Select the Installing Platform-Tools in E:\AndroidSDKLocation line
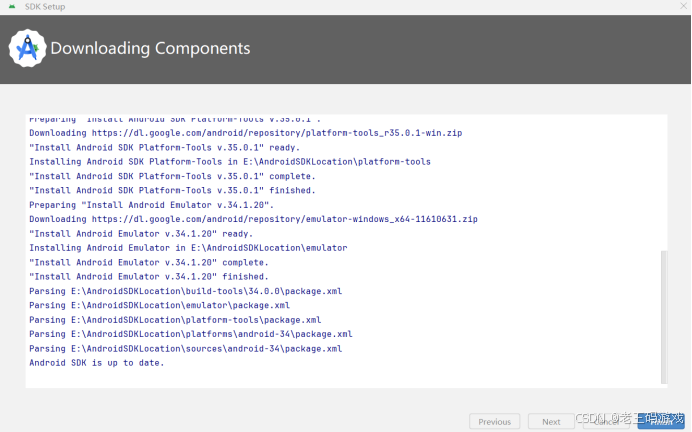The height and width of the screenshot is (432, 692). pos(229,162)
